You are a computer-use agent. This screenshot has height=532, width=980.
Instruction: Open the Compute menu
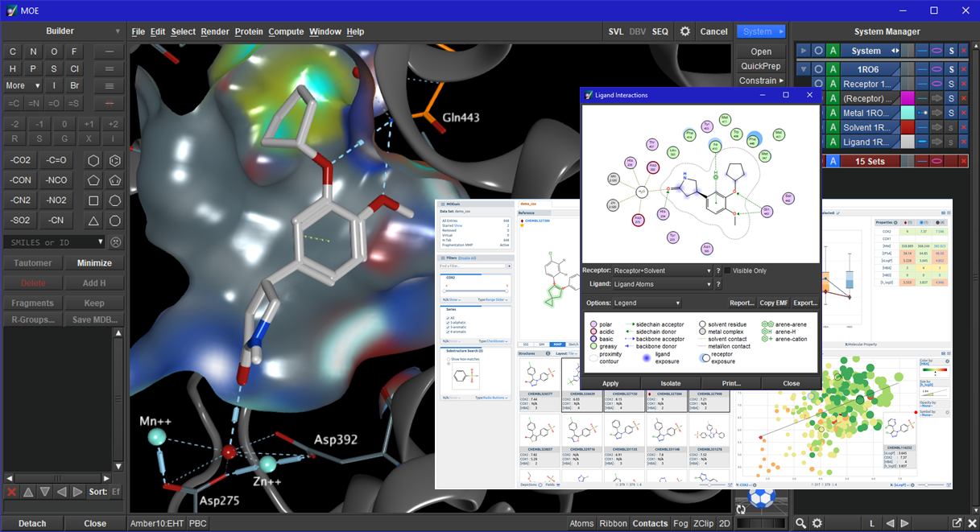point(286,31)
